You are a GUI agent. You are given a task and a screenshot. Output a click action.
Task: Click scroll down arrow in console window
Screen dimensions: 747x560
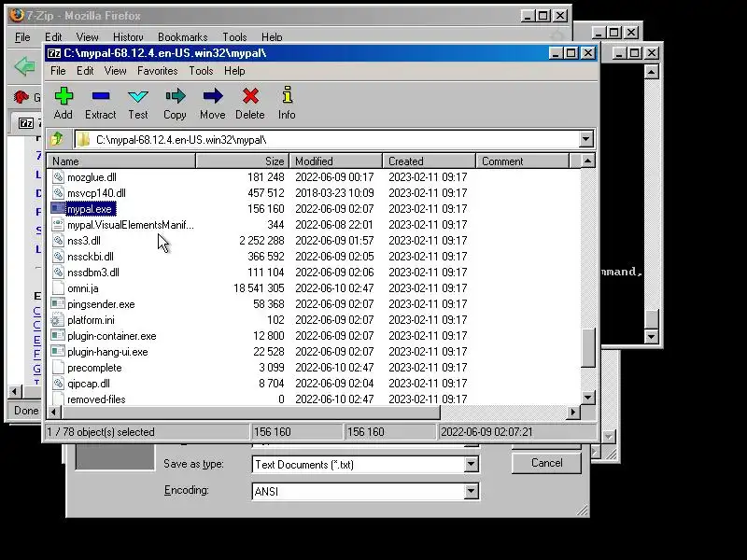pos(651,337)
